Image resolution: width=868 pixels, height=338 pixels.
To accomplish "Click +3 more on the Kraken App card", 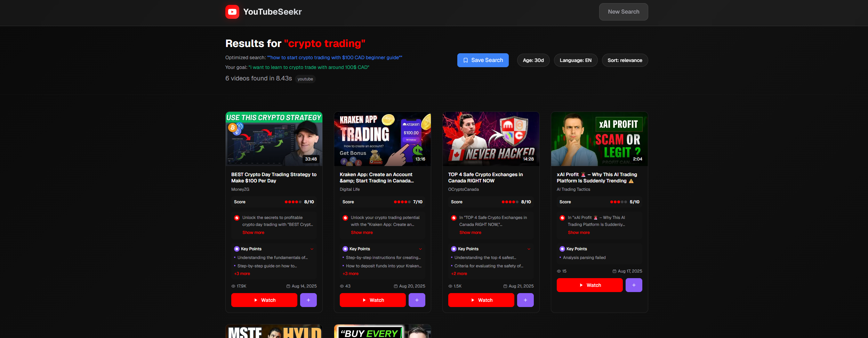I will (x=351, y=274).
